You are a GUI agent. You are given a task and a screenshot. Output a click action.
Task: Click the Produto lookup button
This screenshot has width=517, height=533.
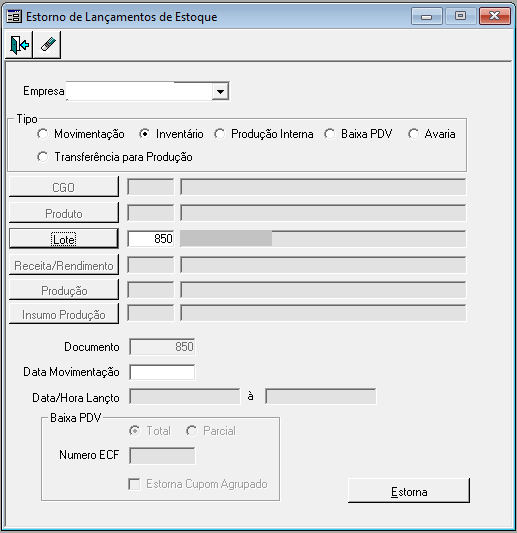point(64,213)
